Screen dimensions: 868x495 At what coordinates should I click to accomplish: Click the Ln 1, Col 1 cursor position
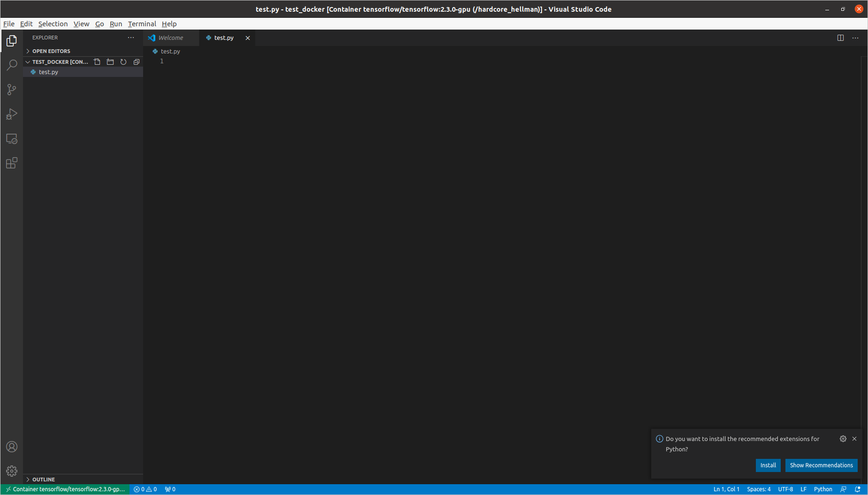726,489
